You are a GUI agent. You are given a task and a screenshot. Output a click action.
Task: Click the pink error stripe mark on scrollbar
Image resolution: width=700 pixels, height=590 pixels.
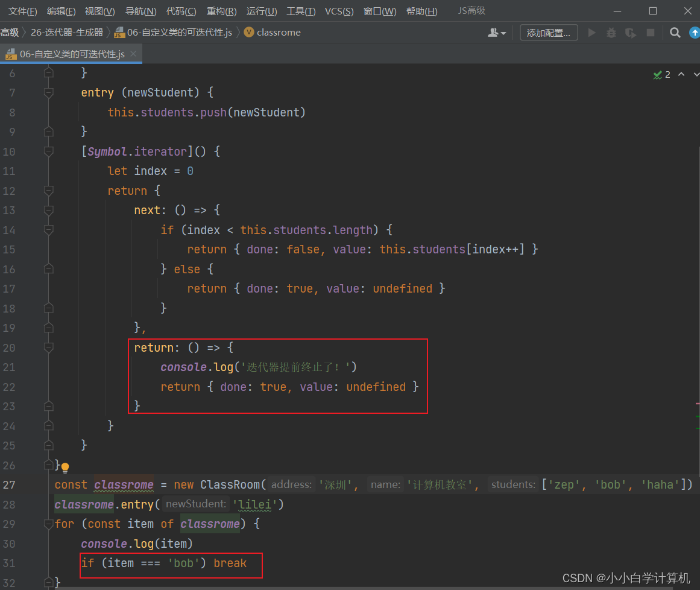[x=698, y=404]
